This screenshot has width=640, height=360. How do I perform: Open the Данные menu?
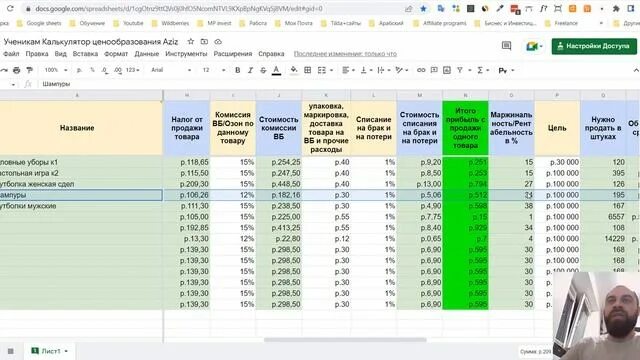pos(147,53)
